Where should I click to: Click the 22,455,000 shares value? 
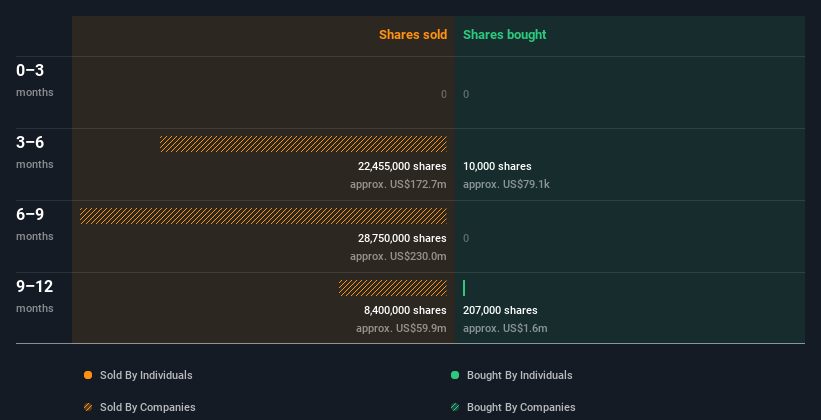click(x=402, y=166)
